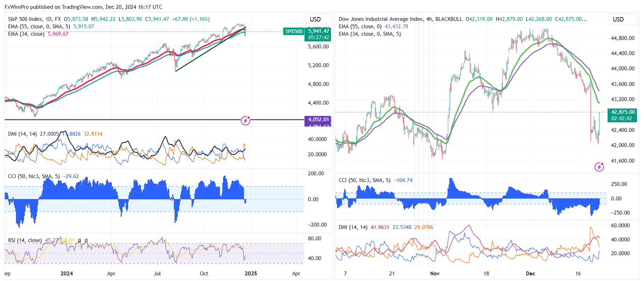Click the green SPX500 symbol tag
The height and width of the screenshot is (281, 644).
[294, 31]
